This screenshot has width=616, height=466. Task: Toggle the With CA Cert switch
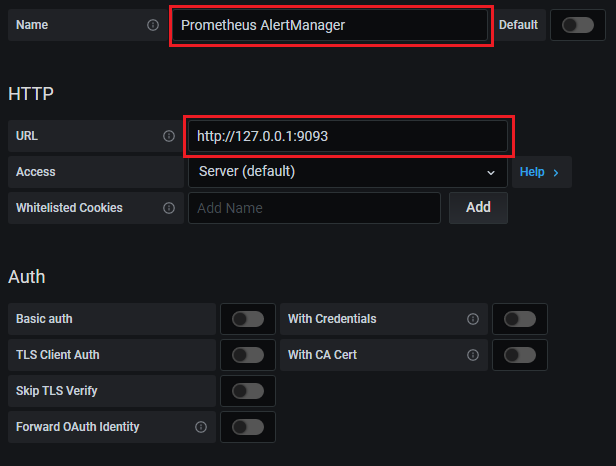(520, 355)
